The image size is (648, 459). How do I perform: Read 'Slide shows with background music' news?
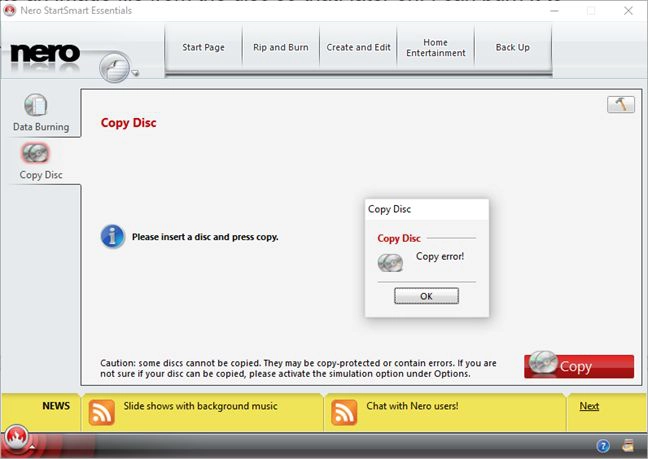click(200, 406)
